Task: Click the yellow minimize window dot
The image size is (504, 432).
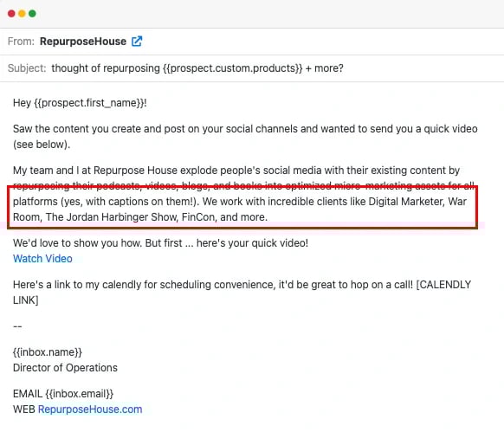Action: (22, 14)
